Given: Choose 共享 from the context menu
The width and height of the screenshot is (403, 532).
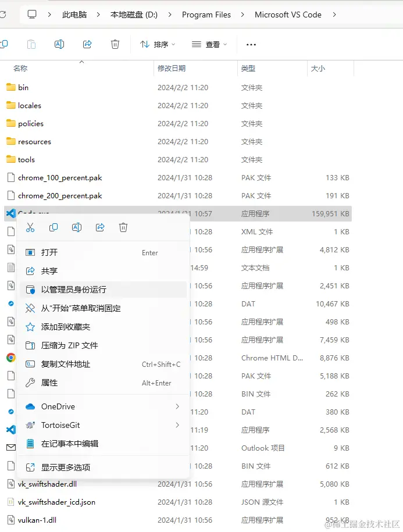Looking at the screenshot, I should pyautogui.click(x=103, y=271).
